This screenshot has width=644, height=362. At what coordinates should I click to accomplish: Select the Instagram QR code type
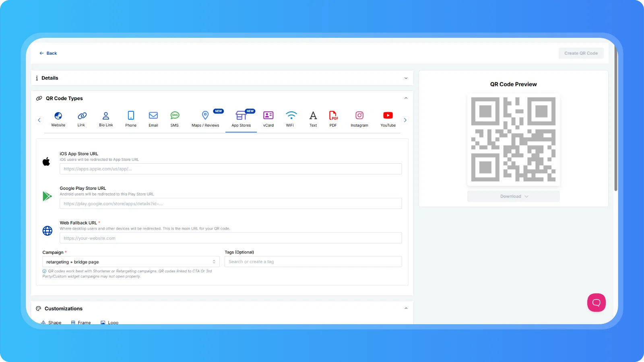coord(359,119)
